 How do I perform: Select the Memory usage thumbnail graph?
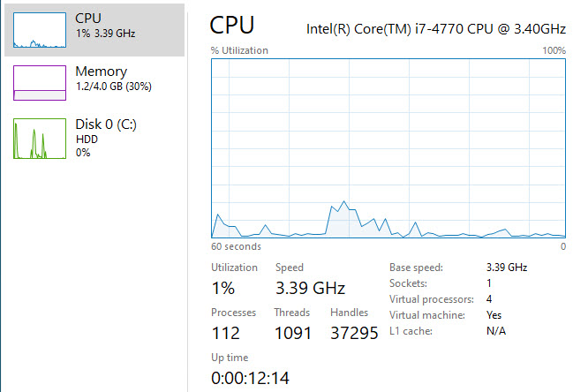point(40,82)
